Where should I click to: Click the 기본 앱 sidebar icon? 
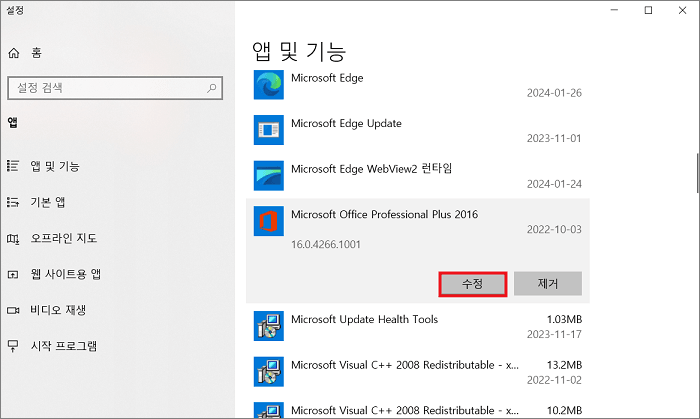(13, 202)
